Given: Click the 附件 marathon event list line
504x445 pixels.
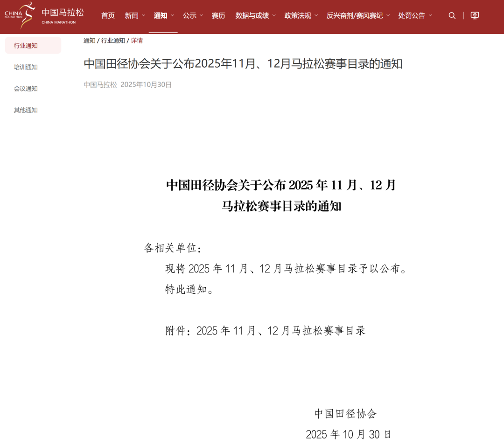Looking at the screenshot, I should tap(266, 331).
